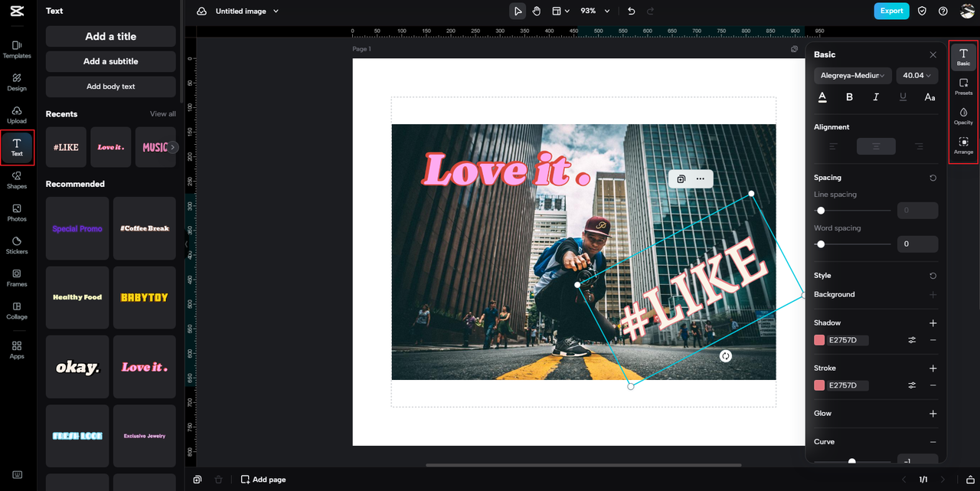Open the Opacity panel

[x=963, y=116]
